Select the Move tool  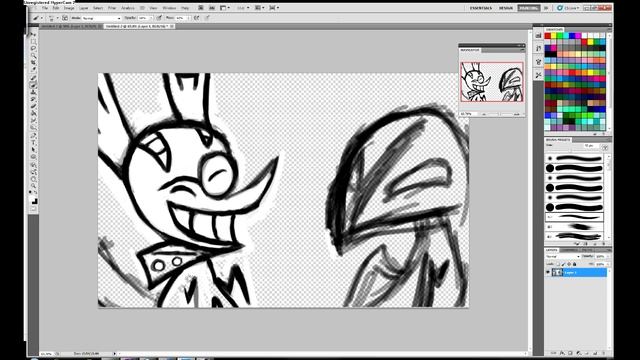tap(33, 35)
